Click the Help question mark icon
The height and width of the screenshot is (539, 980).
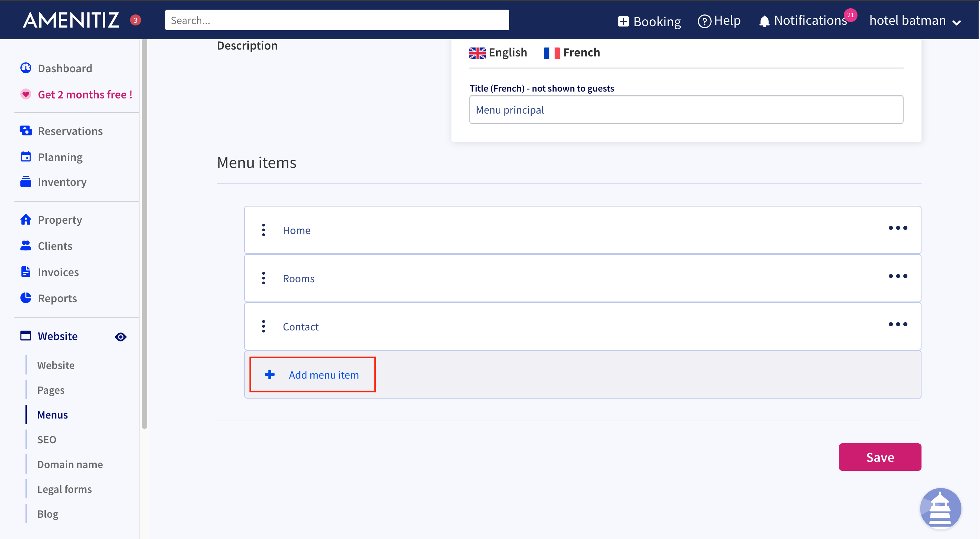pos(704,21)
